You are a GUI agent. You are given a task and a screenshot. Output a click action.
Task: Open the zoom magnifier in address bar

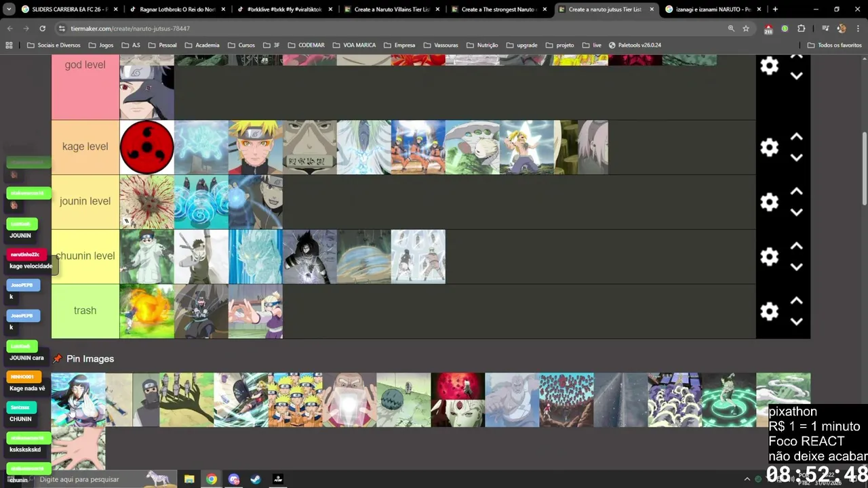click(731, 28)
